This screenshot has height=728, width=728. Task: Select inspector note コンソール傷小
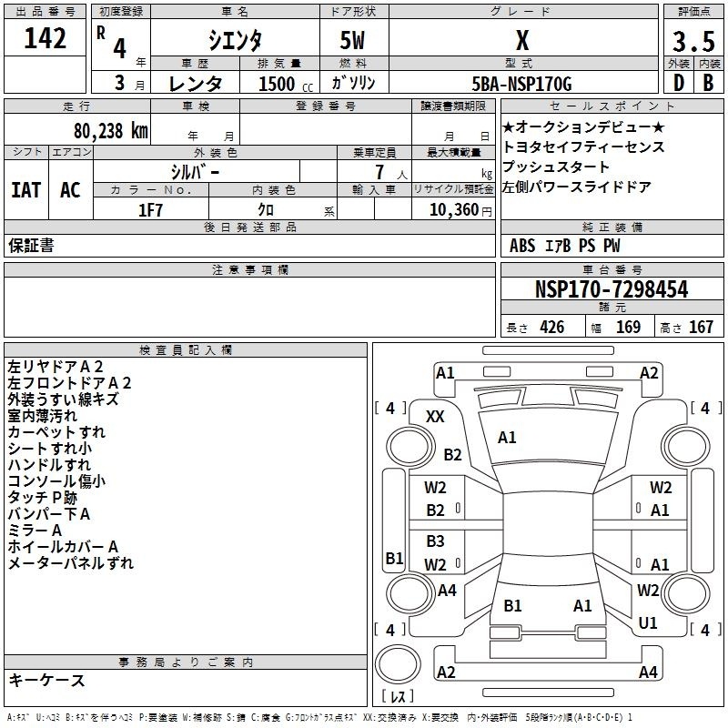[x=56, y=481]
